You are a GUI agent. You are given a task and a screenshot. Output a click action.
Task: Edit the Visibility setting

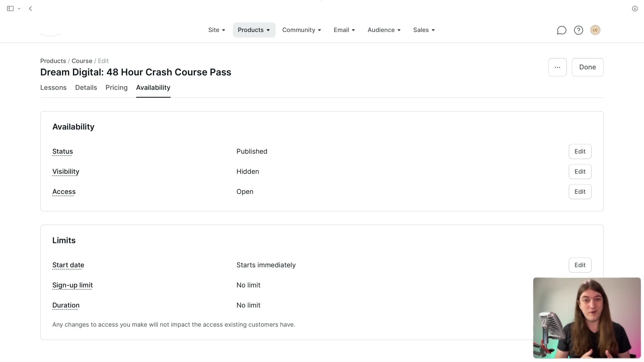coord(580,171)
